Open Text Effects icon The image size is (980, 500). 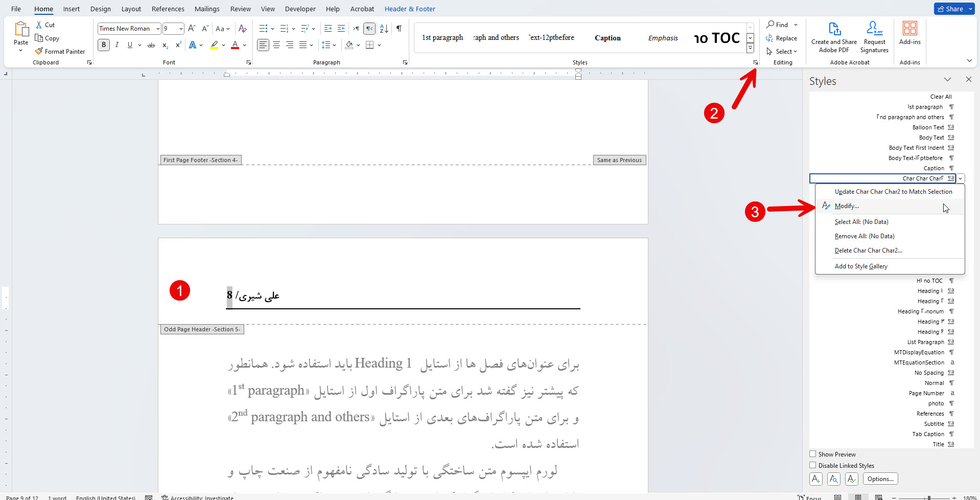(193, 45)
